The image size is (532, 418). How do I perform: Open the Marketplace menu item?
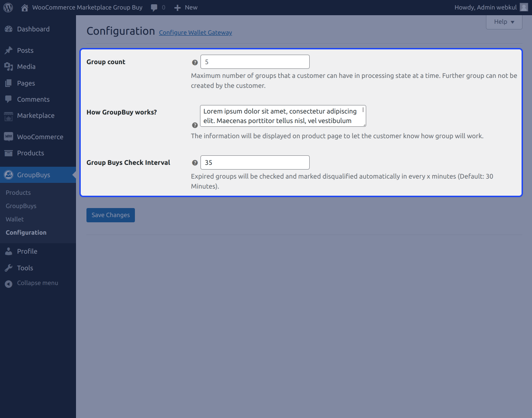pyautogui.click(x=36, y=116)
